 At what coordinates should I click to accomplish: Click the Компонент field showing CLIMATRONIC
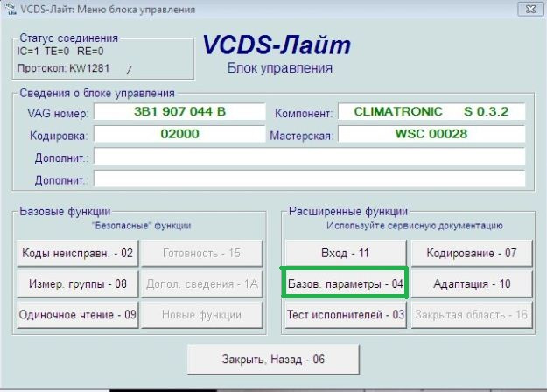pyautogui.click(x=431, y=112)
